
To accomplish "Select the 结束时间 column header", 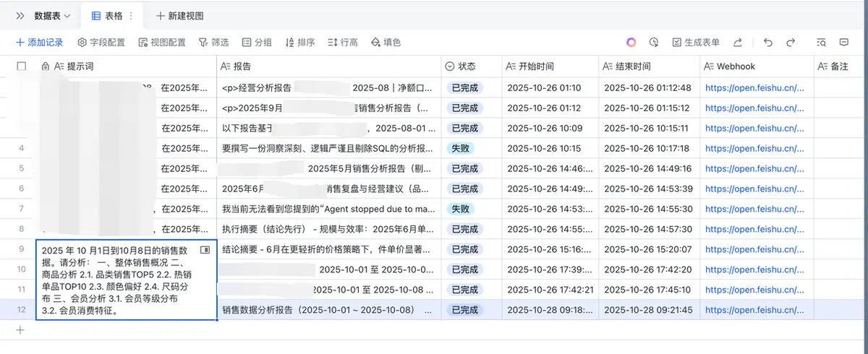I will pyautogui.click(x=650, y=66).
